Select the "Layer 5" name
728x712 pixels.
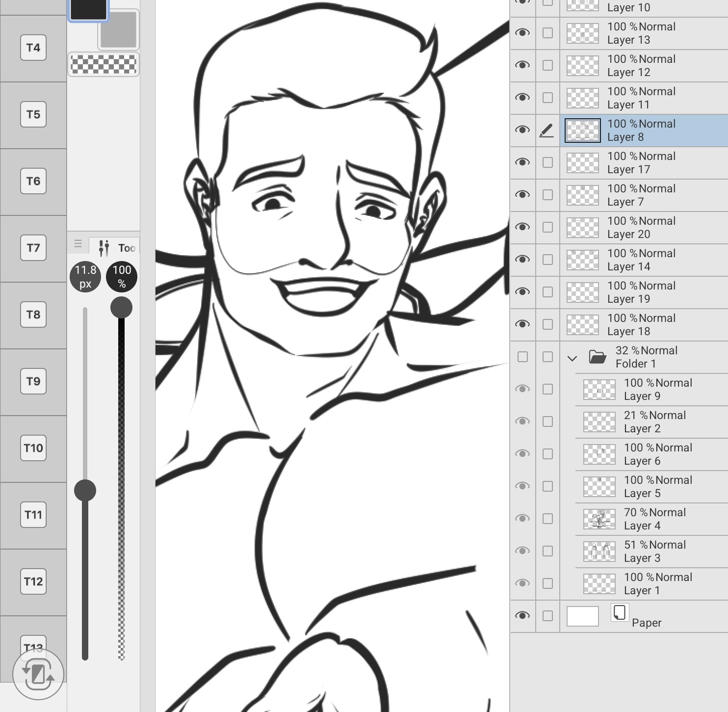(x=642, y=493)
